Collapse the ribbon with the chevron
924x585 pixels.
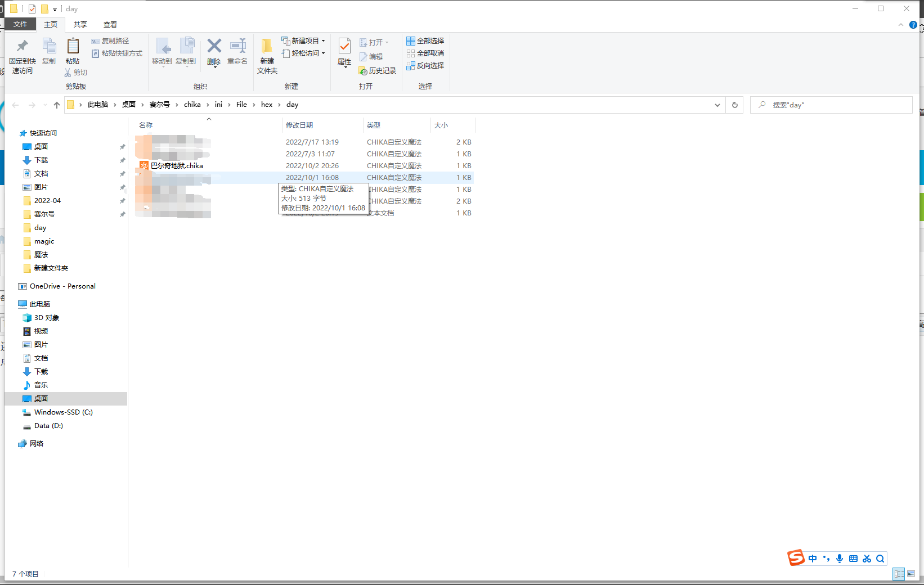(901, 25)
